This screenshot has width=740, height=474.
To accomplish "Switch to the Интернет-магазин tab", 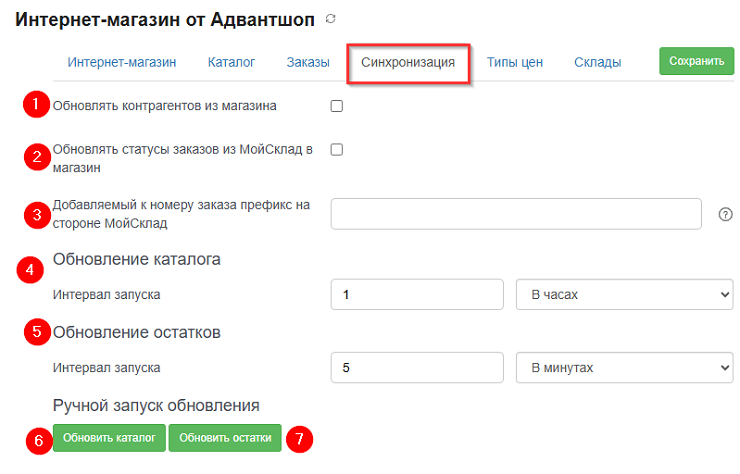I will [122, 62].
